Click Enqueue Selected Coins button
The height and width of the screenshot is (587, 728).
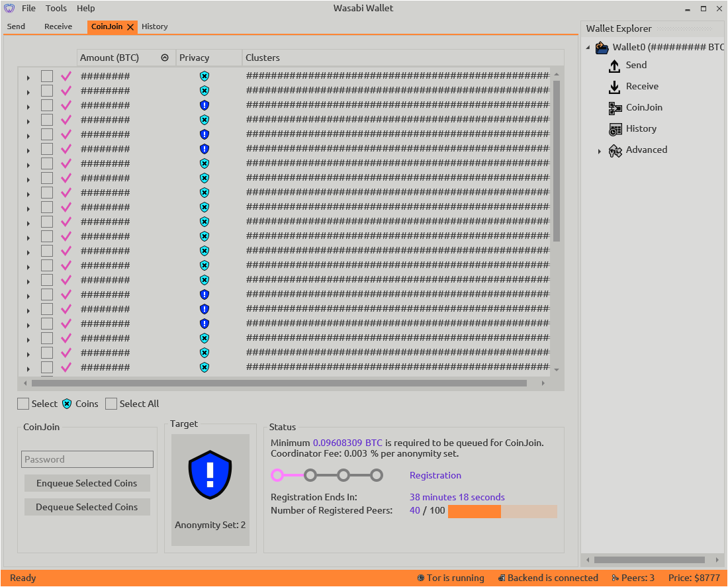(x=87, y=483)
